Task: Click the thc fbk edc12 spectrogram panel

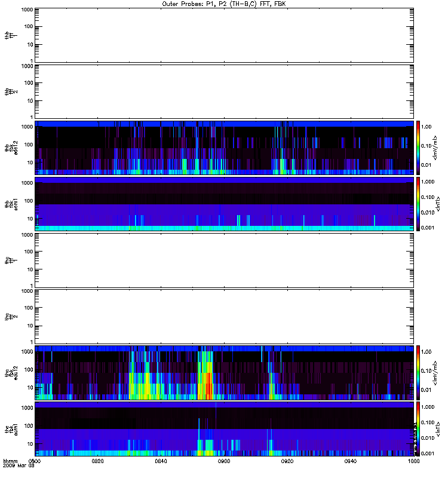Action: 225,373
